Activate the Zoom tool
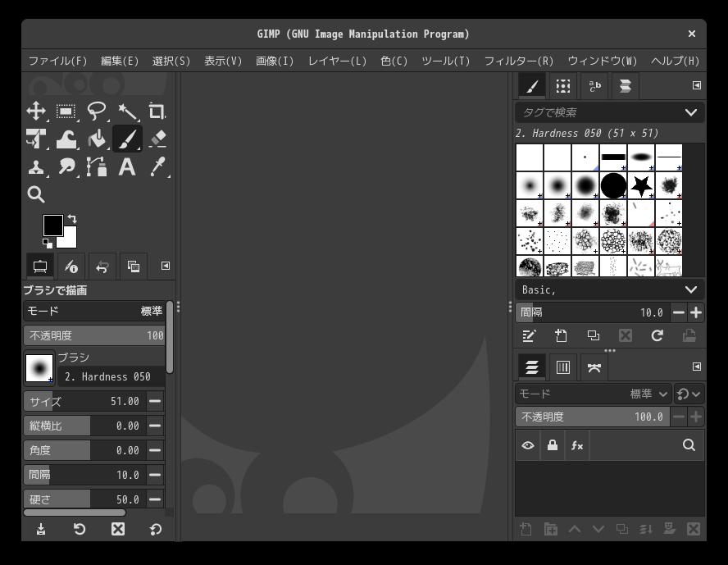The height and width of the screenshot is (565, 728). click(x=35, y=194)
